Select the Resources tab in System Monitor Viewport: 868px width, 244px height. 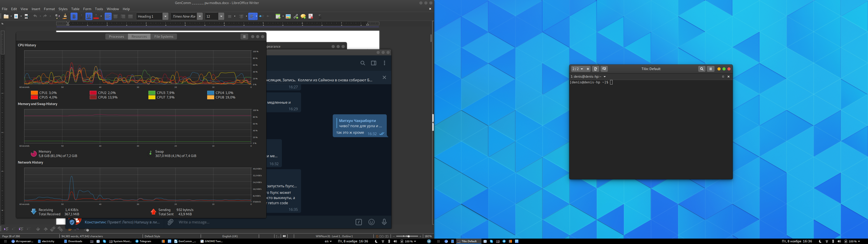click(139, 36)
